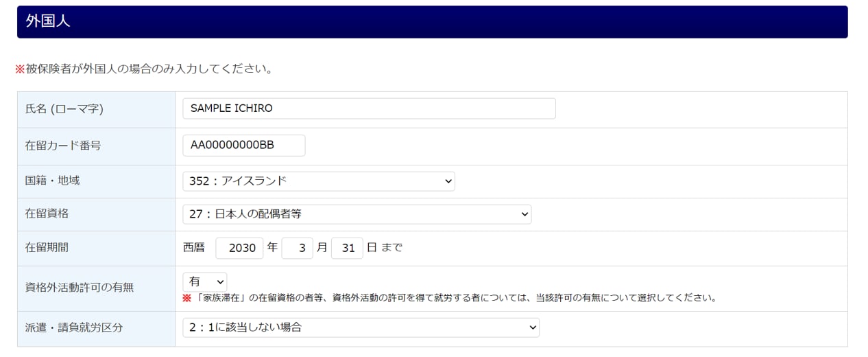Click the 外国人 section header
This screenshot has height=357, width=868.
[432, 22]
